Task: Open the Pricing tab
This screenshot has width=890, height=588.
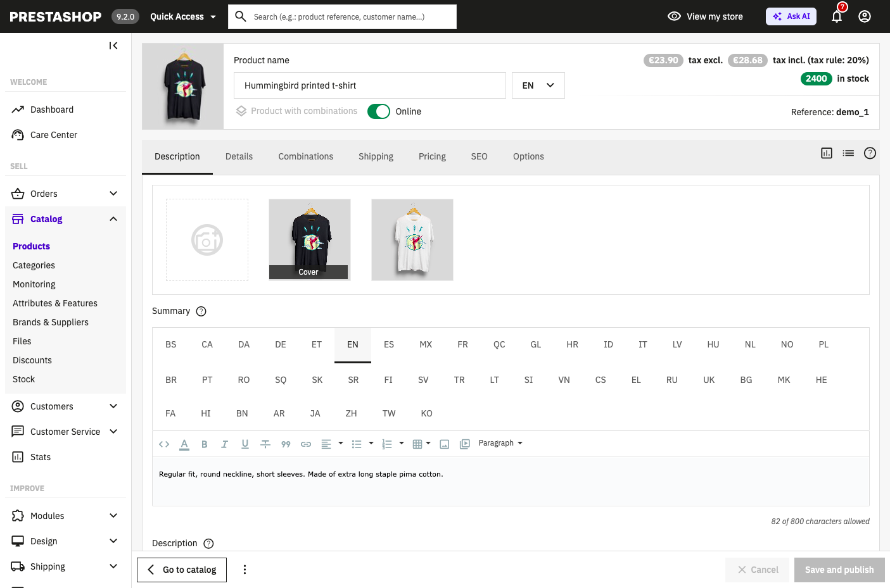Action: pos(432,156)
